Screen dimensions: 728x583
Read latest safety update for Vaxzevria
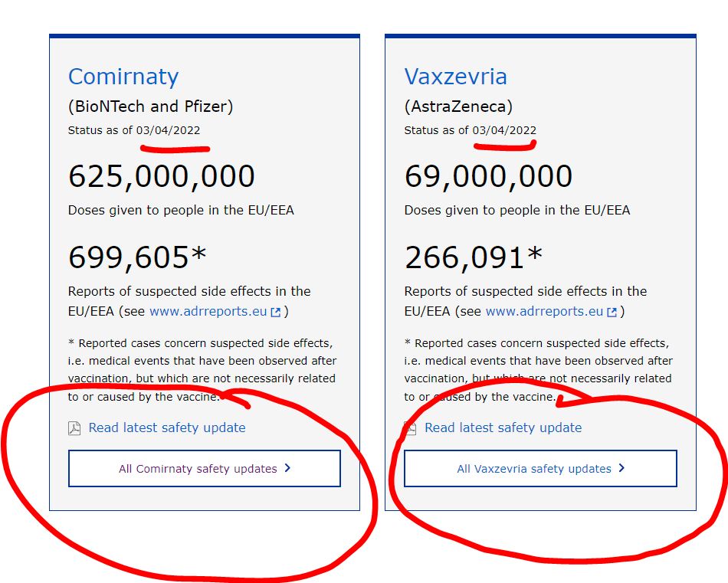(503, 427)
